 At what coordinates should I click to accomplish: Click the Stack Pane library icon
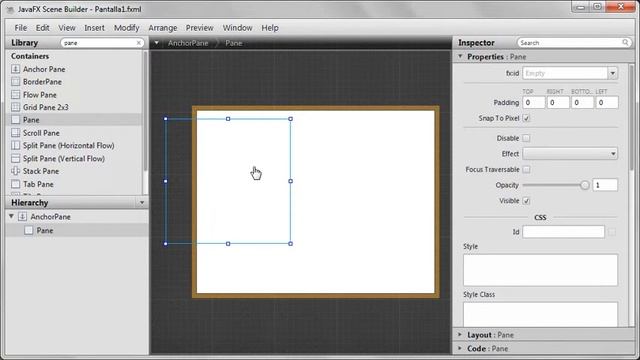16,171
